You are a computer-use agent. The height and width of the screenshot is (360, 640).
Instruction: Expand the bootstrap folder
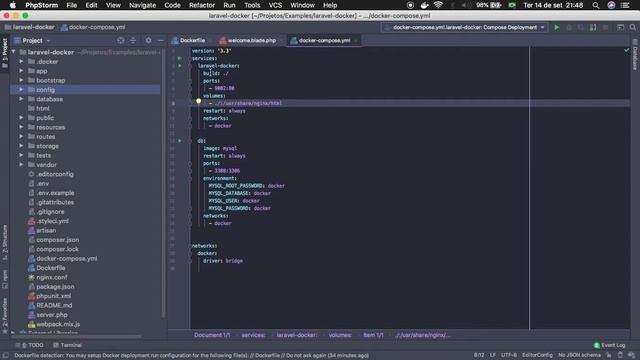point(21,80)
